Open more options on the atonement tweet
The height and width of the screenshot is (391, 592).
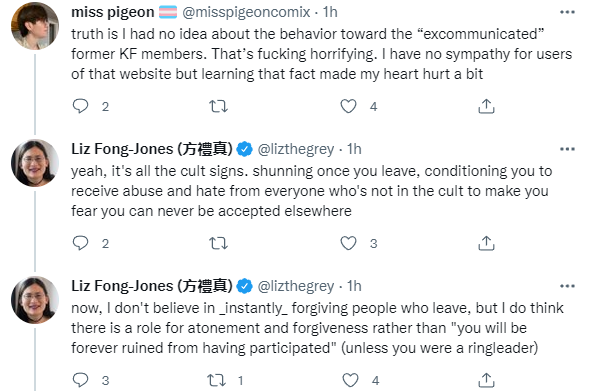(x=567, y=286)
